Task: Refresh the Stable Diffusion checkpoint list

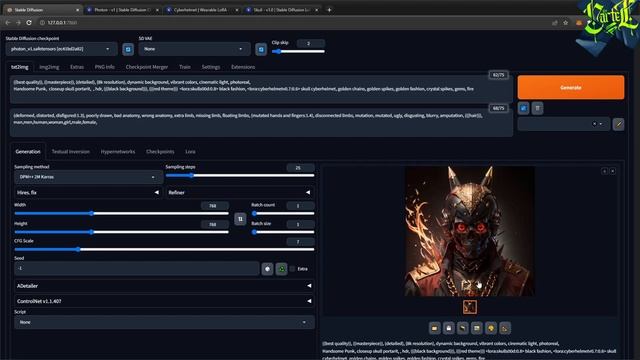Action: (128, 49)
